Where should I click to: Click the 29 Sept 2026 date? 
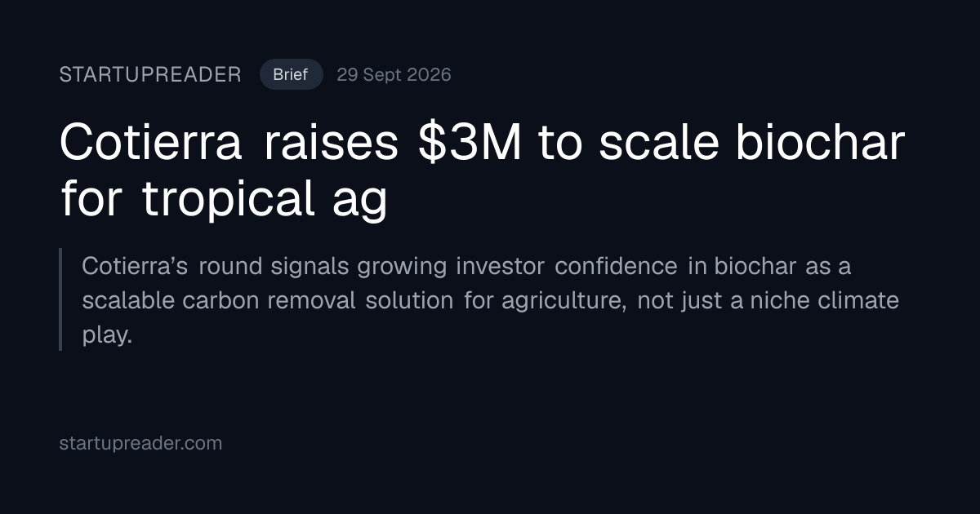pyautogui.click(x=394, y=75)
